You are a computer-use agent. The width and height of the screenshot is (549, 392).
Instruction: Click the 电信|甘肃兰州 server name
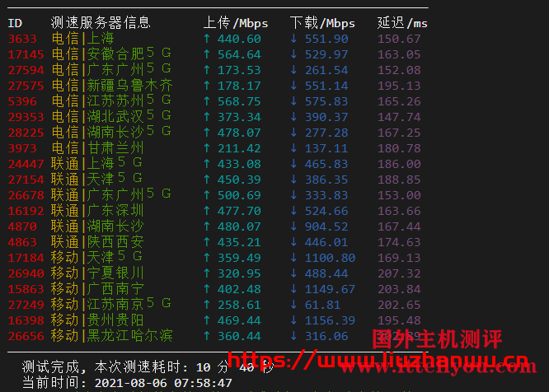97,147
